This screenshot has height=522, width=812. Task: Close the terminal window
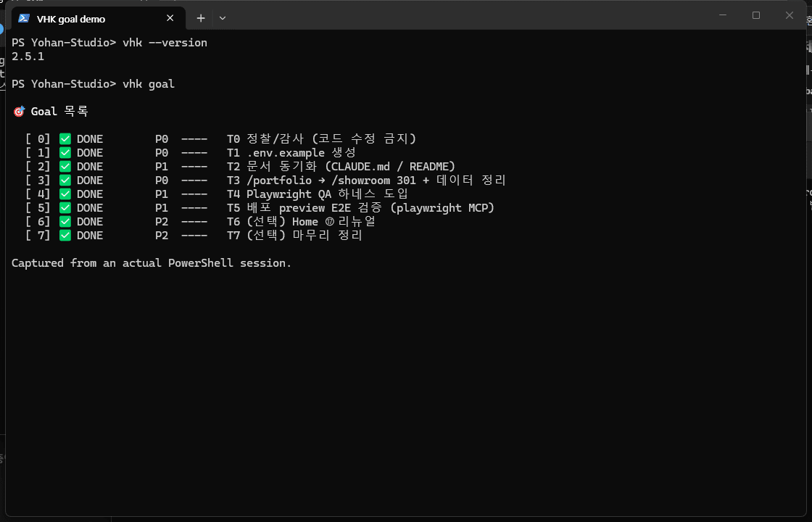(790, 15)
